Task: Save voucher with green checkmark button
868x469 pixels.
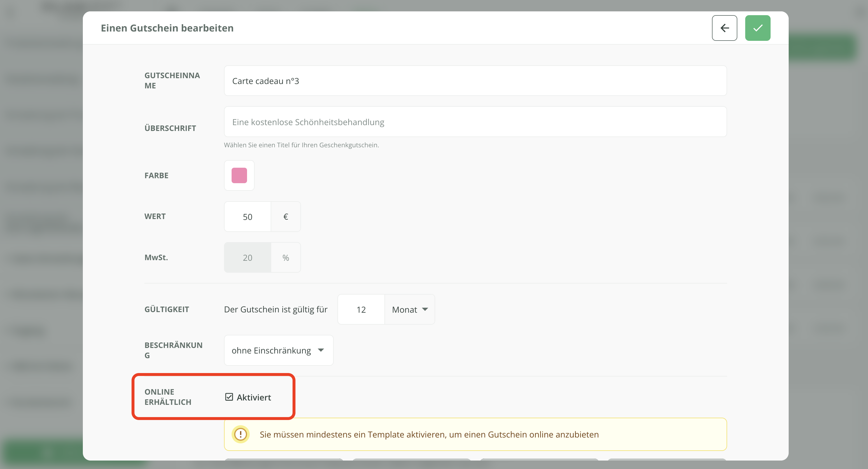Action: click(x=757, y=28)
